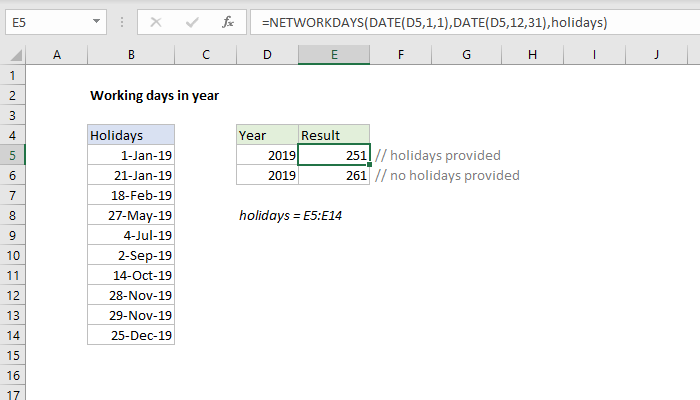Select the Holidays header cell
Image resolution: width=700 pixels, height=400 pixels.
[131, 135]
